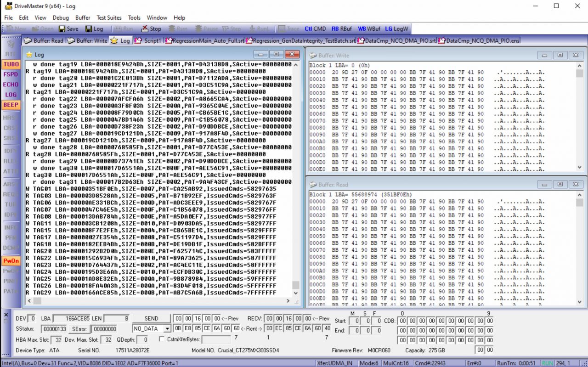
Task: Open the WBuf write buffer tool
Action: coord(369,28)
